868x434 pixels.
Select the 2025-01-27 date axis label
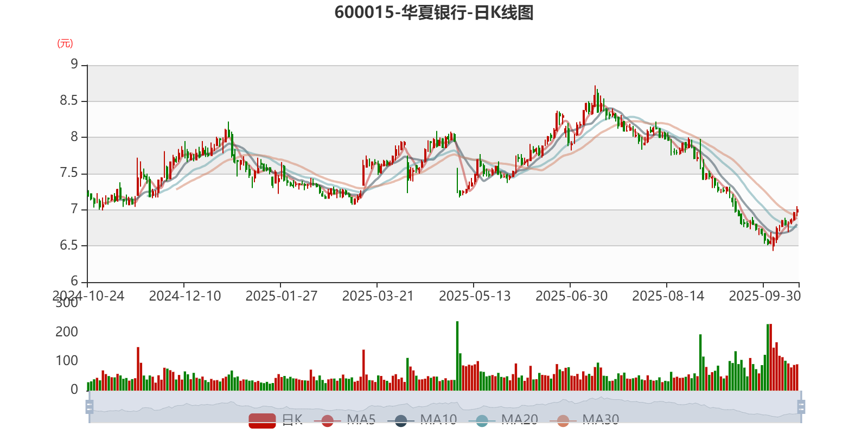[282, 296]
